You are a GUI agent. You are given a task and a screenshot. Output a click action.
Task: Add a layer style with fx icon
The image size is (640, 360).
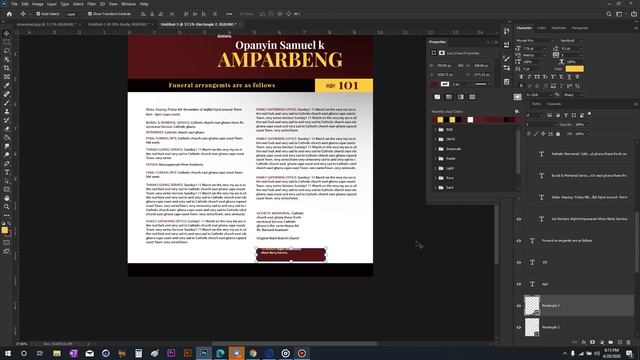pos(584,342)
